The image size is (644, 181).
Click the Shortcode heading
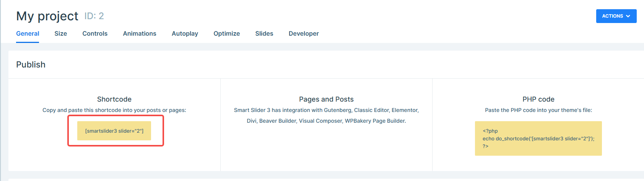click(x=114, y=99)
